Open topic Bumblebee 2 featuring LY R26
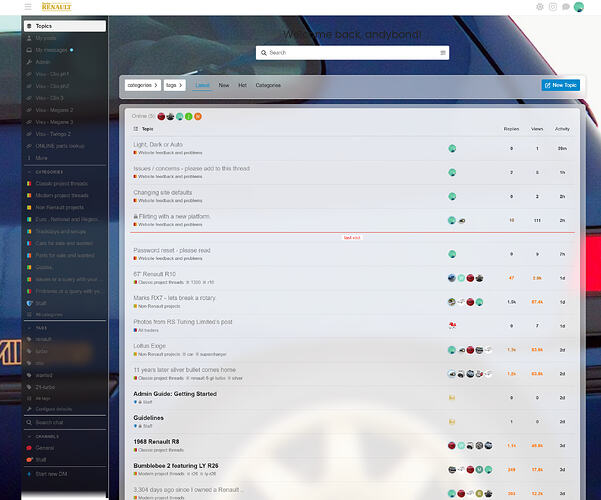 176,465
